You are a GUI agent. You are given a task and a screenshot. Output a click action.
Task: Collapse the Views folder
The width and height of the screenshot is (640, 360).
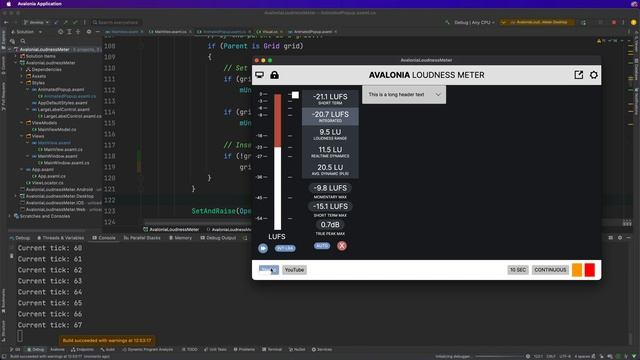click(22, 136)
